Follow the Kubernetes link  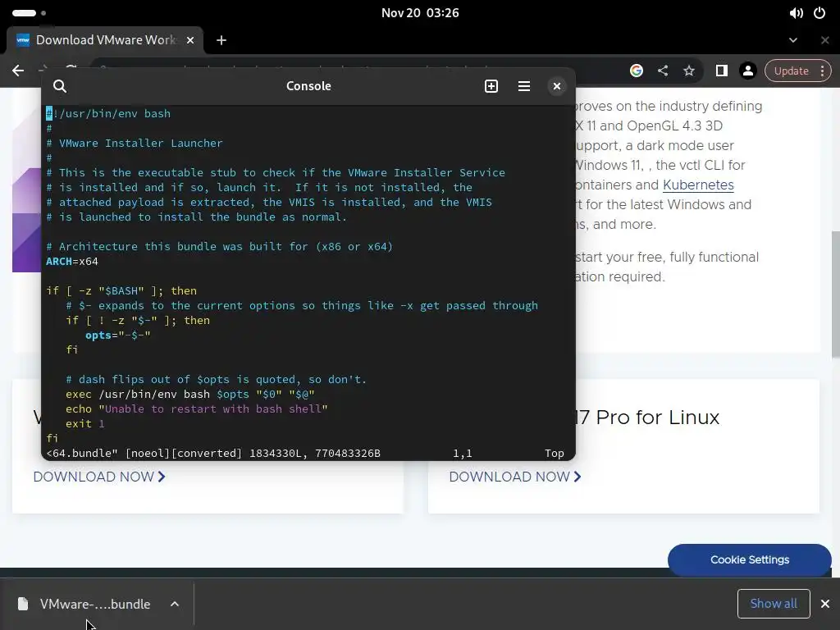[x=698, y=185]
